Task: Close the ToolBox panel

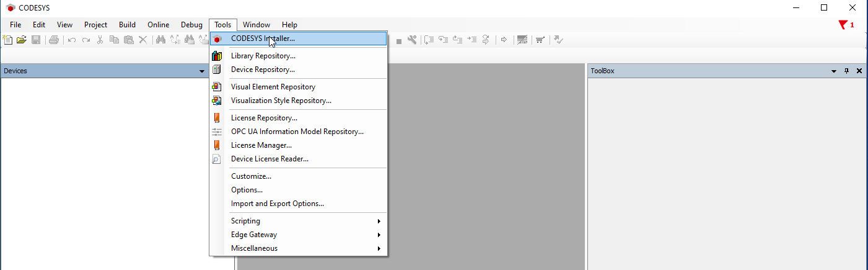Action: click(x=859, y=71)
